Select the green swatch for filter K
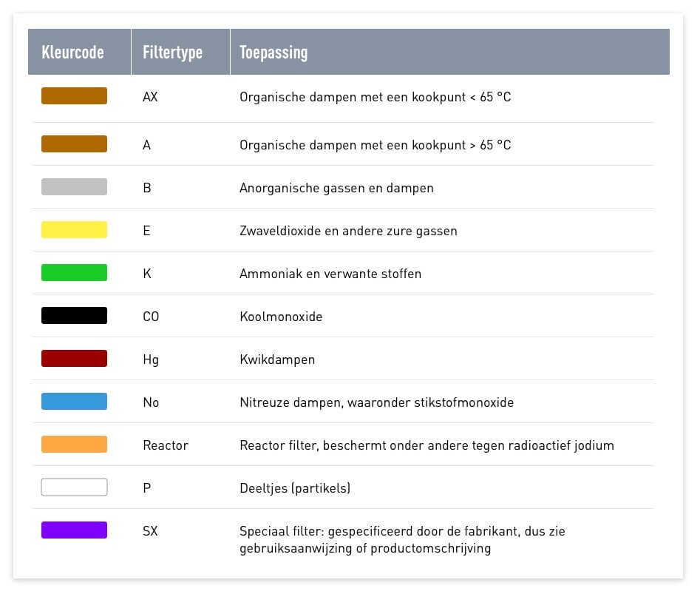The height and width of the screenshot is (594, 700). tap(74, 273)
